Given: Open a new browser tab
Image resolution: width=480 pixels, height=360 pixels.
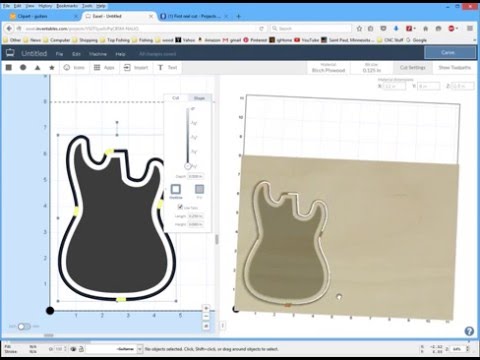Looking at the screenshot, I should pyautogui.click(x=238, y=16).
